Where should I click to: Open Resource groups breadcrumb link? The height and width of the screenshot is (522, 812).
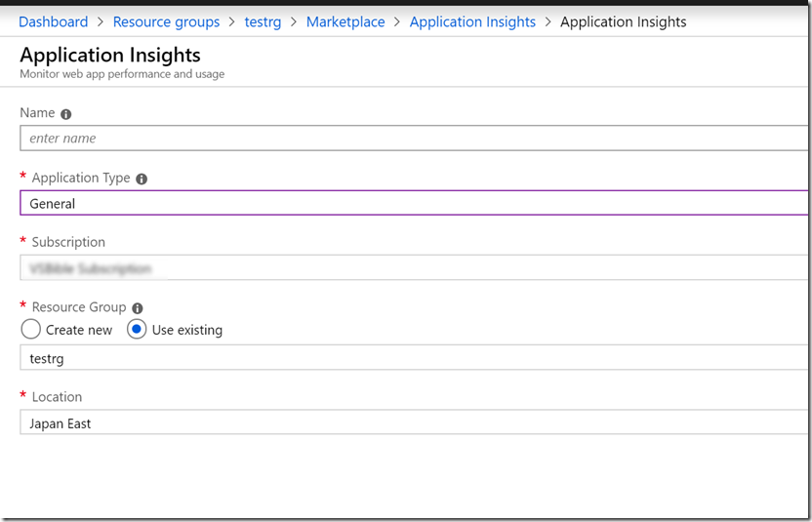coord(166,22)
